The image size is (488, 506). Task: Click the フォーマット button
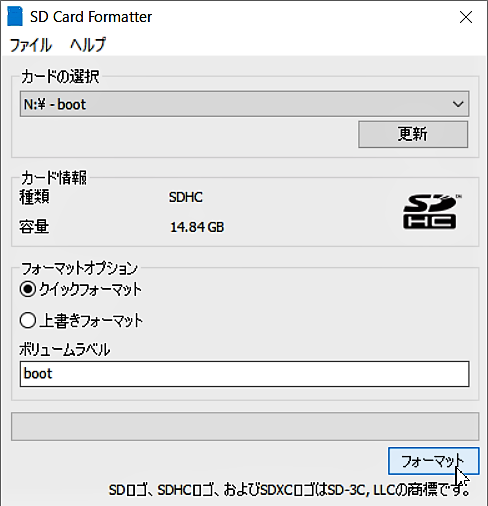(x=433, y=461)
